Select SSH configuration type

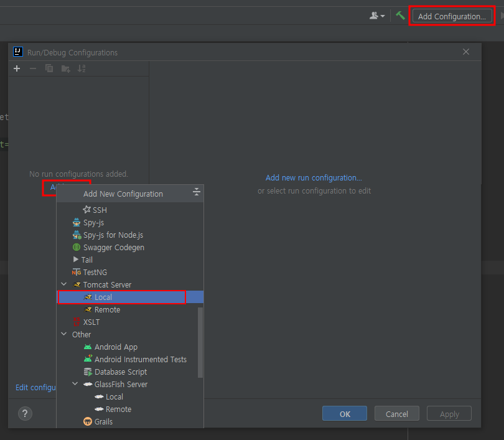[x=130, y=210]
